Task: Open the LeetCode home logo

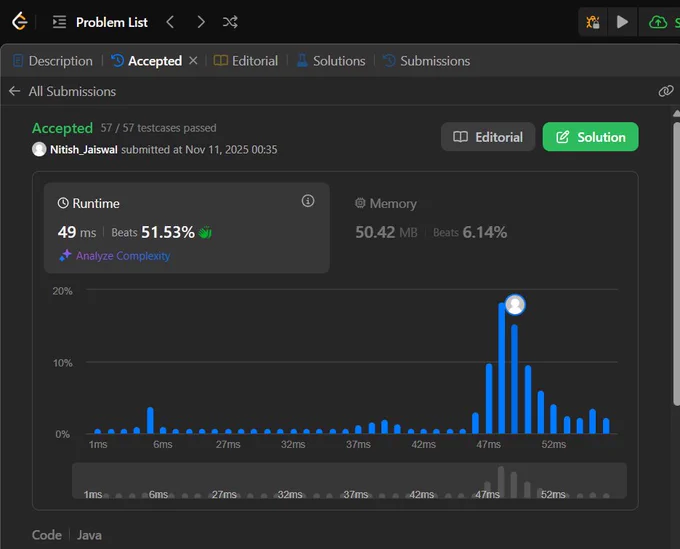Action: (20, 21)
